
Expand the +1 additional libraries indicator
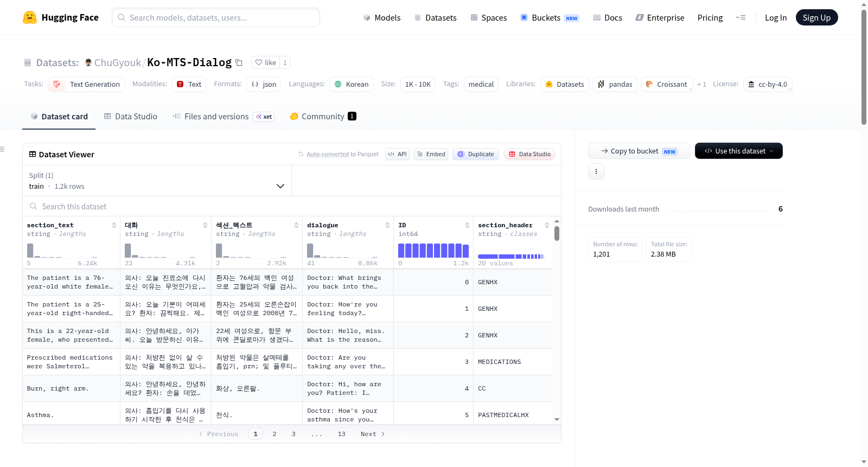[701, 84]
